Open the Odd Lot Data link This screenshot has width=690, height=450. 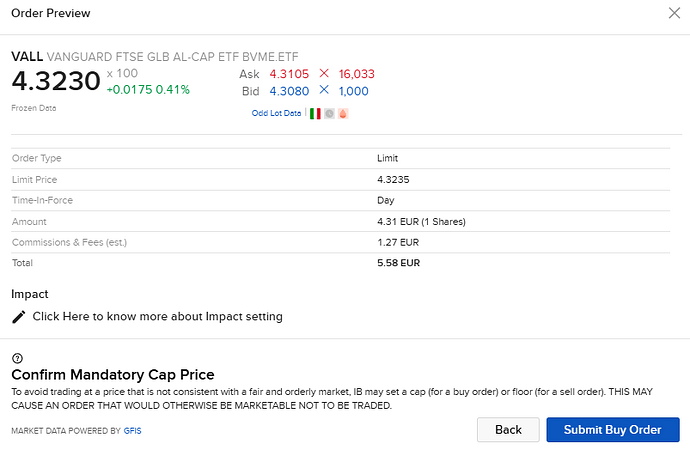point(276,113)
